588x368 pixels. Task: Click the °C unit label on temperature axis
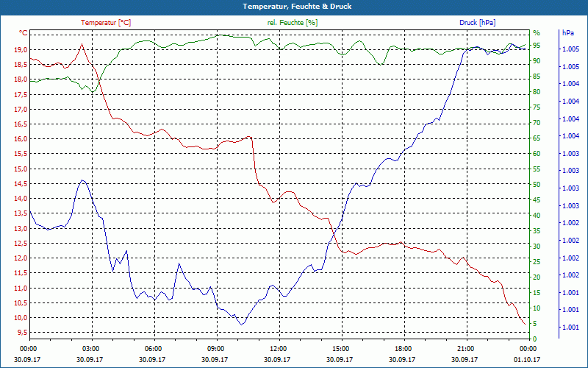(x=23, y=33)
